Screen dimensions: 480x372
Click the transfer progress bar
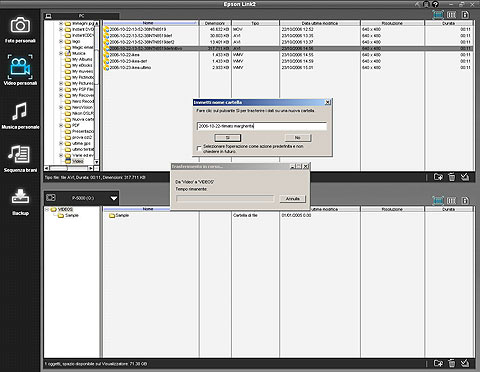pos(225,199)
